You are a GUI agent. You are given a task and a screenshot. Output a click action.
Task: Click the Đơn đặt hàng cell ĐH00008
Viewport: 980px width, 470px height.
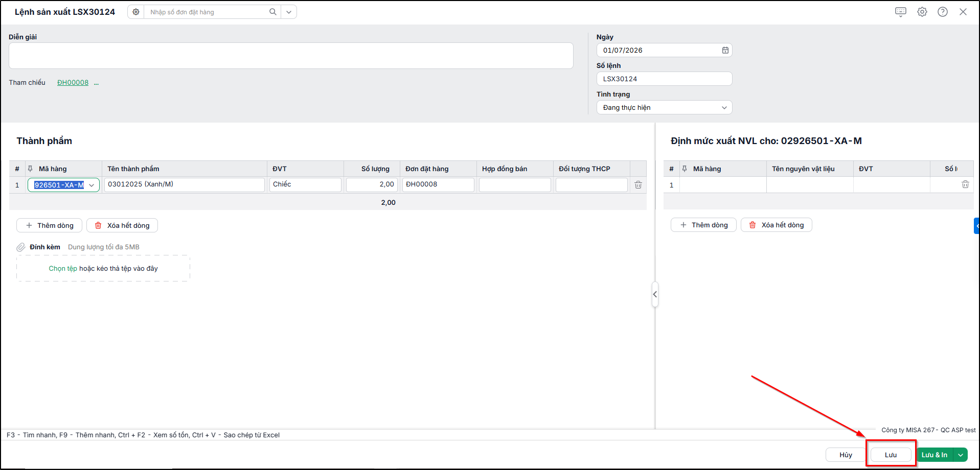438,184
